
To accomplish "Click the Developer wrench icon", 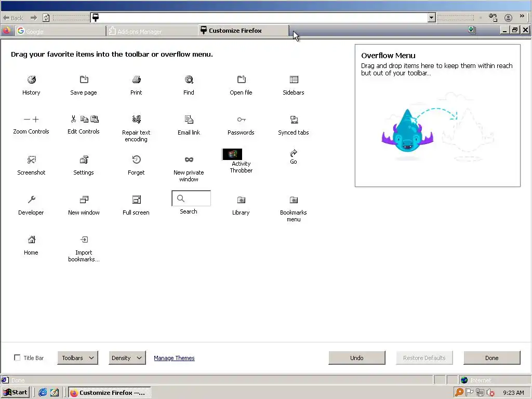I will pos(32,199).
